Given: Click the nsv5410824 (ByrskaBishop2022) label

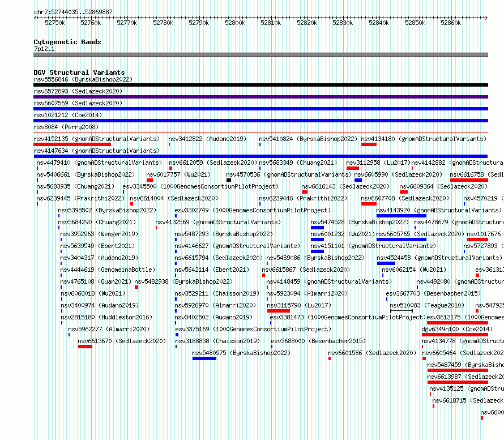Looking at the screenshot, I should (x=308, y=139).
